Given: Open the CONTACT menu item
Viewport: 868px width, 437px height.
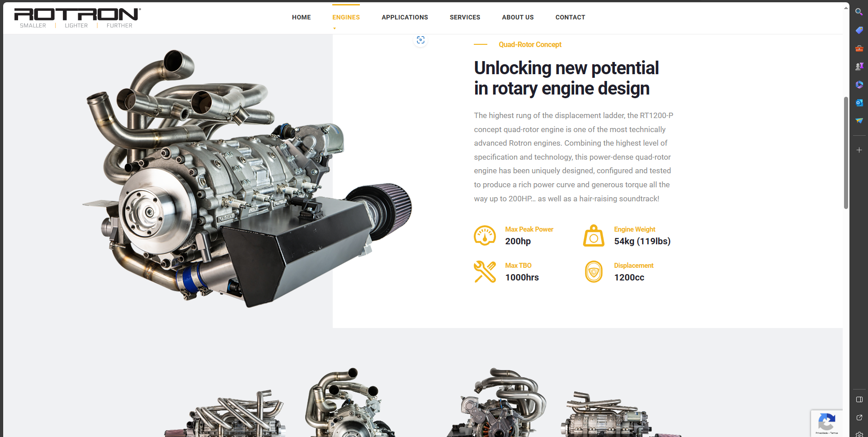Looking at the screenshot, I should tap(570, 17).
